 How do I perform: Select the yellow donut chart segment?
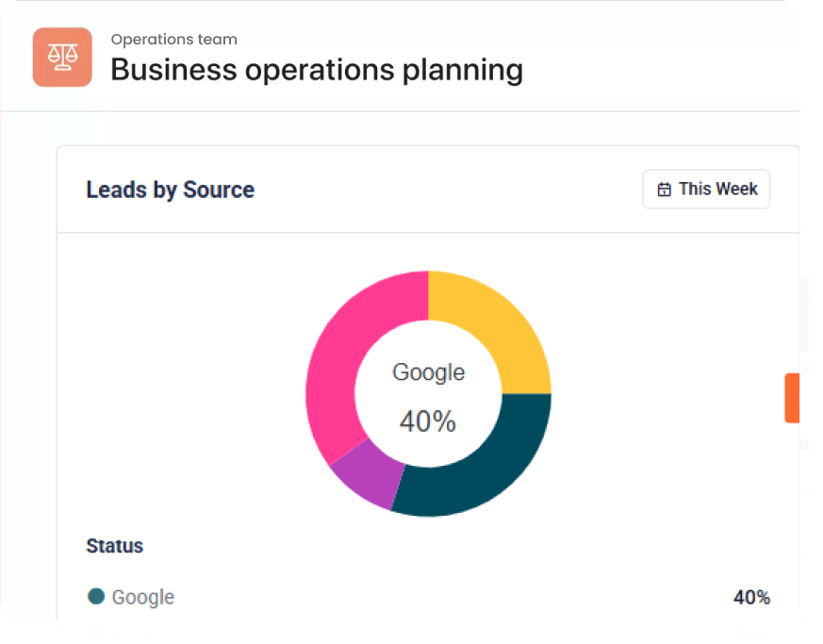pyautogui.click(x=498, y=325)
